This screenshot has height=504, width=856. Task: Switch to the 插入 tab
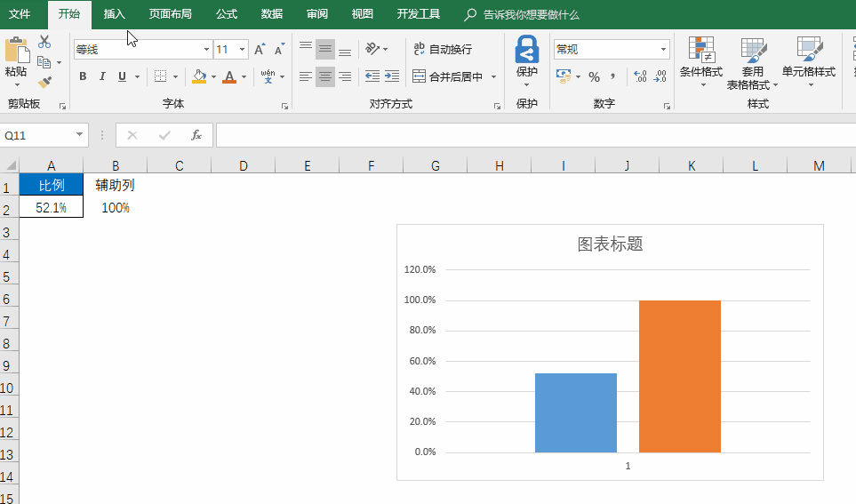pos(115,14)
